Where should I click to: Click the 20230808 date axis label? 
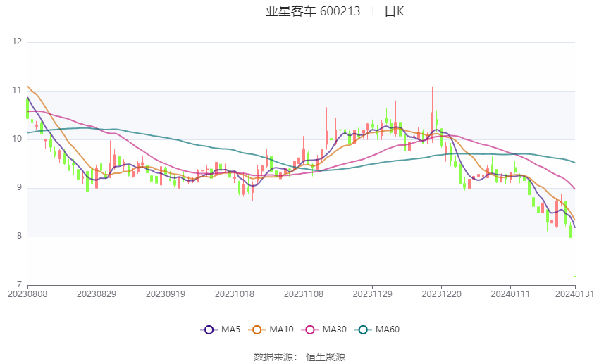click(27, 294)
